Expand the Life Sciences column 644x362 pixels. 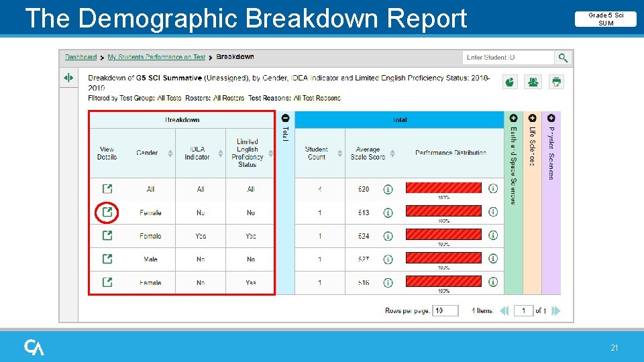point(532,118)
